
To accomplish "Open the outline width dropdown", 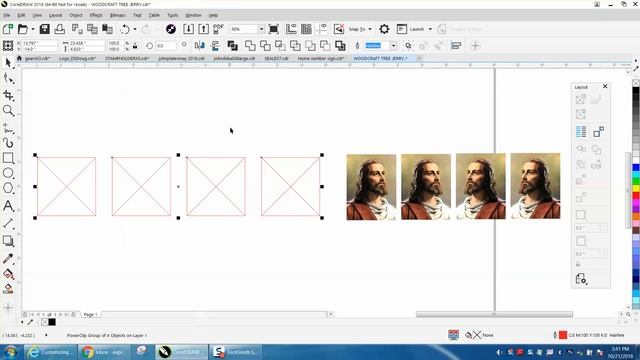I will 393,46.
